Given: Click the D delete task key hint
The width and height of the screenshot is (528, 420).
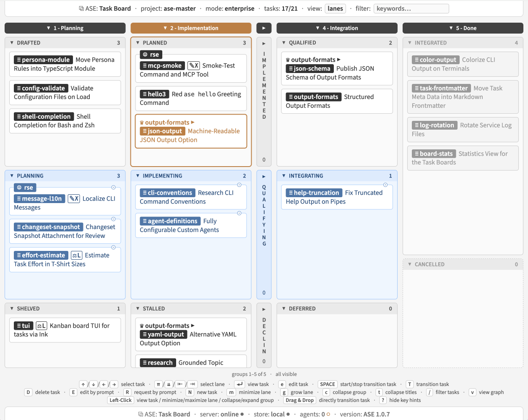Looking at the screenshot, I should pos(28,392).
